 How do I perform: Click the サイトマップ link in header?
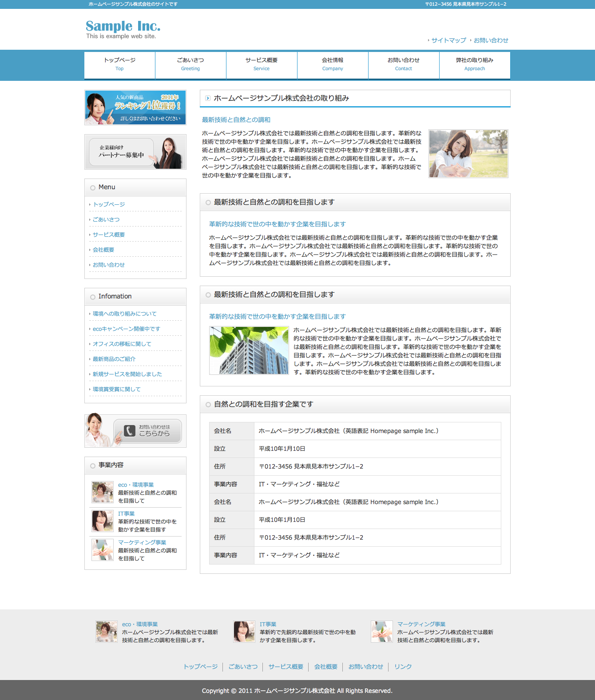pyautogui.click(x=448, y=40)
